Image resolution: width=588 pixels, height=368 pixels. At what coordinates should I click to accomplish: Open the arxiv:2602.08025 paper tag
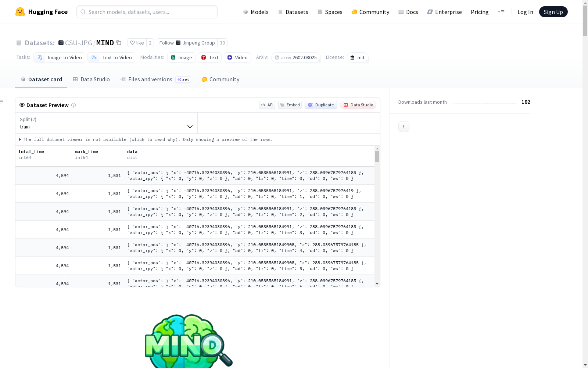coord(296,57)
